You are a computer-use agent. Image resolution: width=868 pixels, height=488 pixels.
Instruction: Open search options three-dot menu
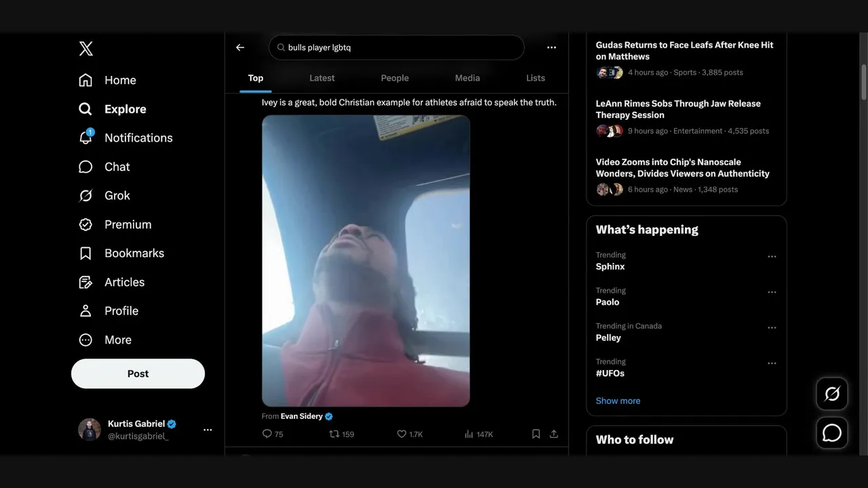coord(551,47)
